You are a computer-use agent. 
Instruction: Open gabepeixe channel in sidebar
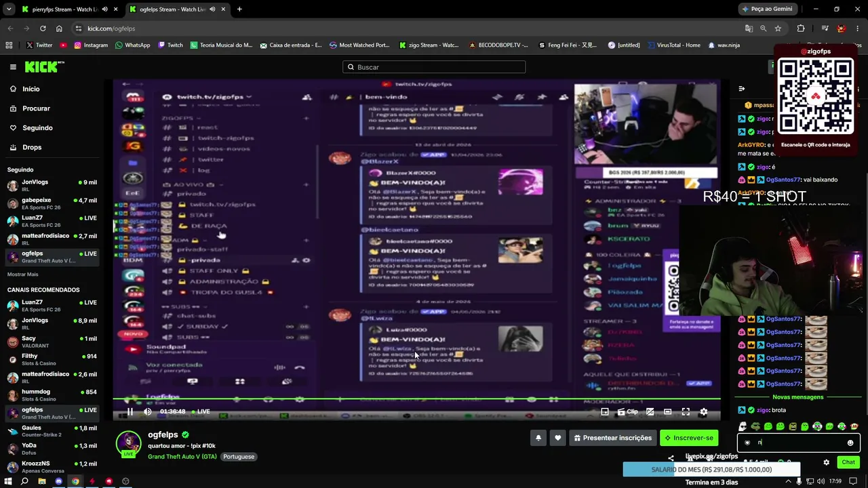click(52, 203)
